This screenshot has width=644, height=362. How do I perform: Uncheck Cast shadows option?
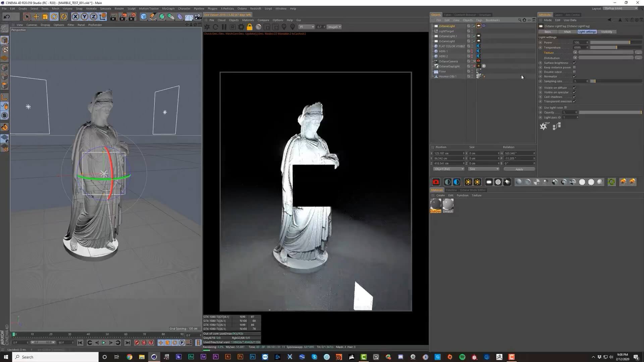tap(575, 97)
